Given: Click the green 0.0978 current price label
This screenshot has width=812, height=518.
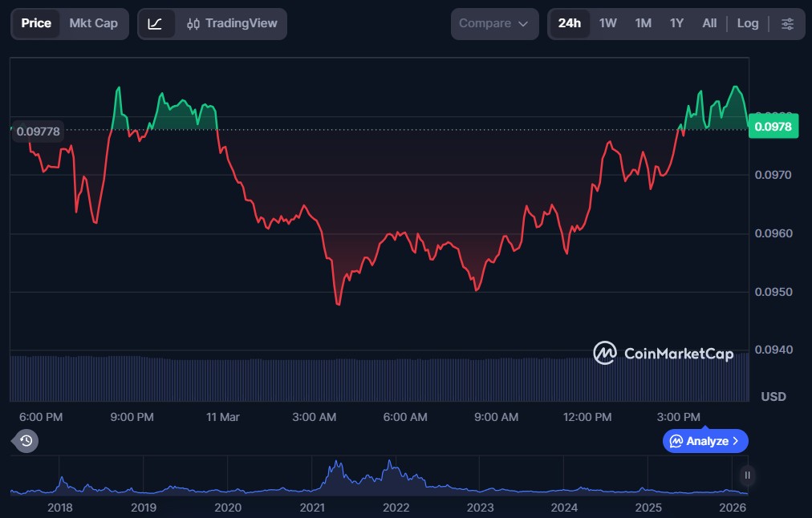Looking at the screenshot, I should [773, 126].
